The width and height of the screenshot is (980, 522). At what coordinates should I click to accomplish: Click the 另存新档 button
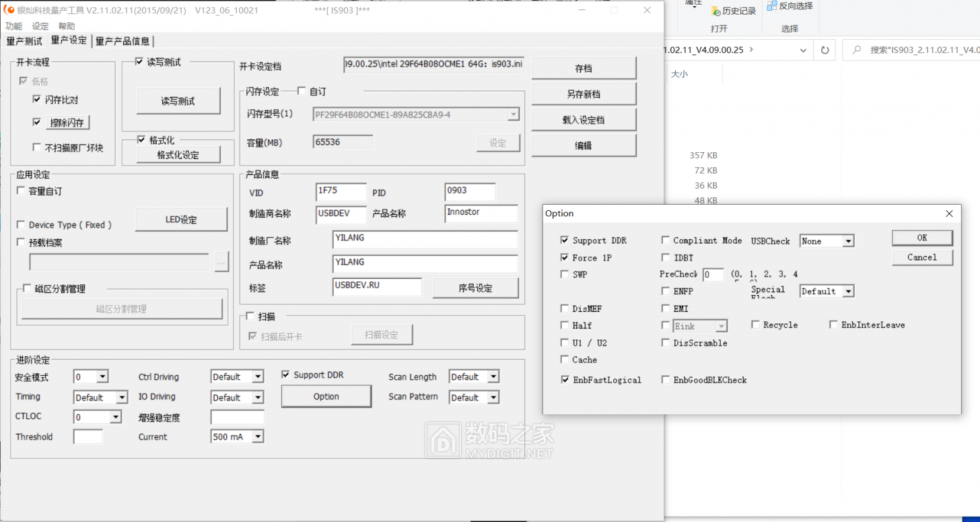click(584, 94)
